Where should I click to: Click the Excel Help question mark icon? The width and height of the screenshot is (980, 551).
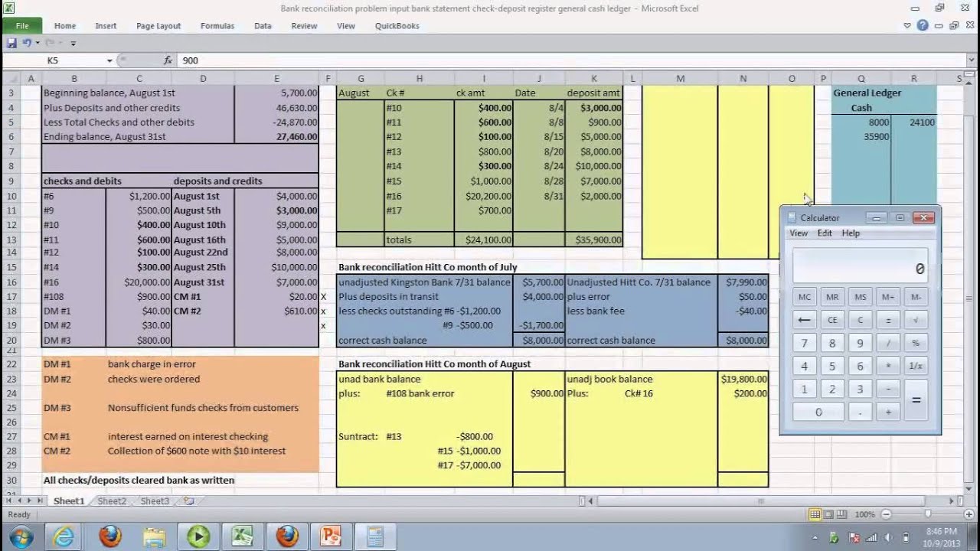click(x=923, y=25)
